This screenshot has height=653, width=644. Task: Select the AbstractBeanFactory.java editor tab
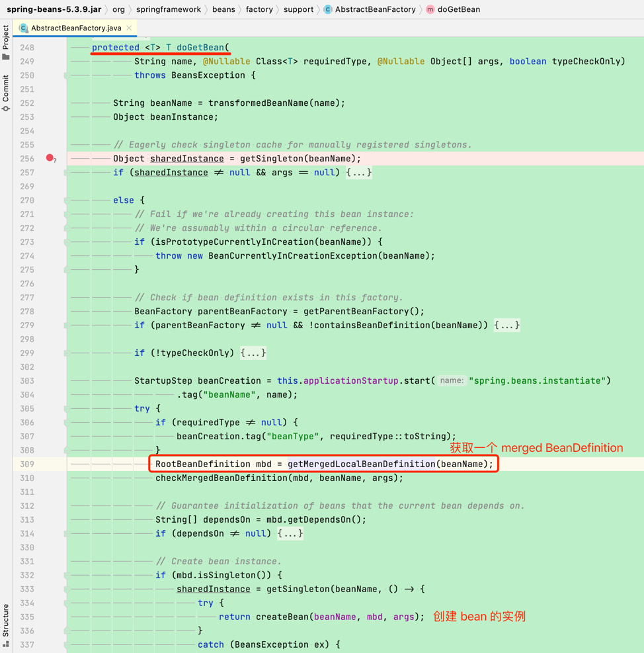pyautogui.click(x=76, y=28)
